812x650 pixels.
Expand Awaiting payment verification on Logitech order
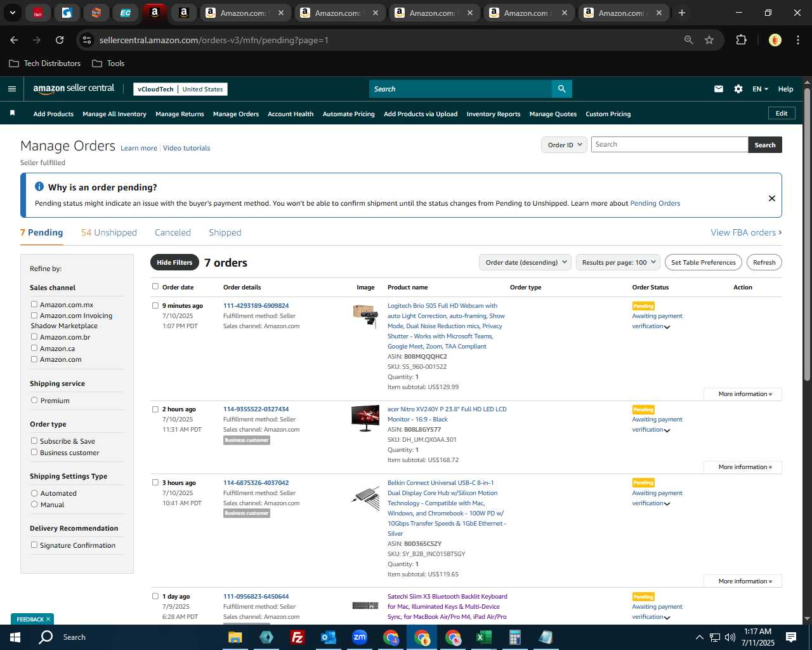click(667, 327)
